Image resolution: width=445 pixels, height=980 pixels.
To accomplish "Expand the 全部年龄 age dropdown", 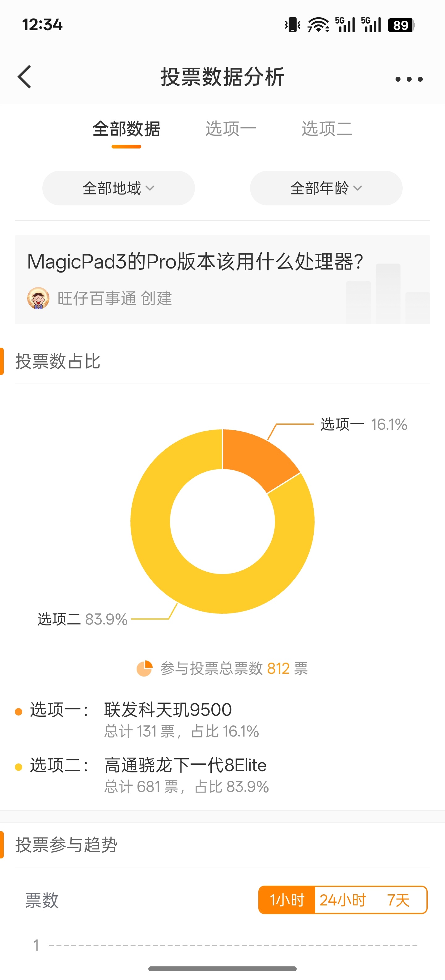I will pos(326,188).
